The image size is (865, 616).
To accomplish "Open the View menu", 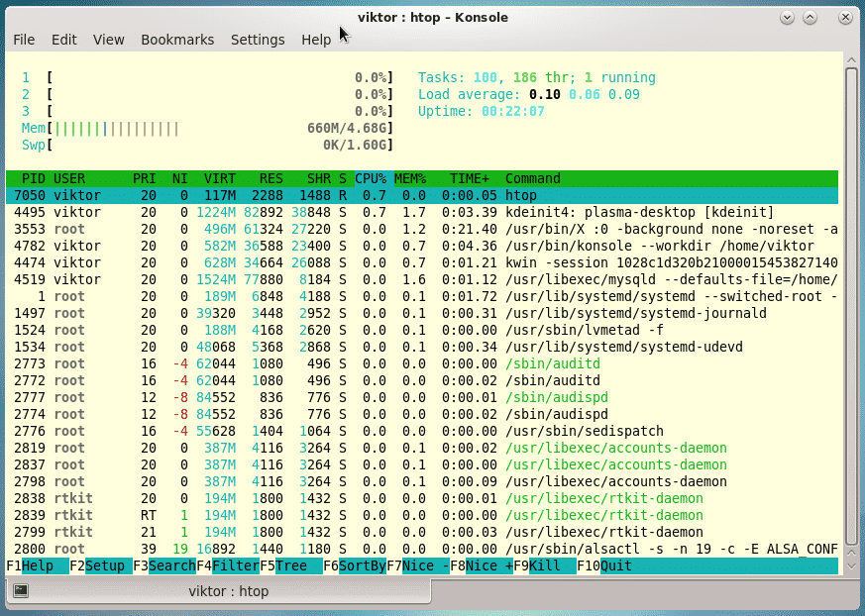I will coord(109,40).
